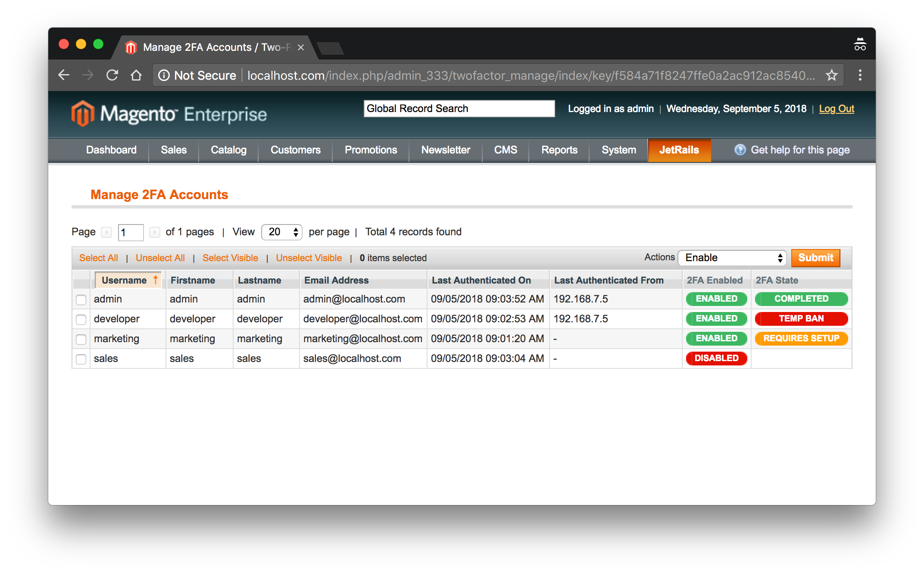The image size is (924, 574).
Task: Click next page arrow in pager
Action: tap(154, 232)
